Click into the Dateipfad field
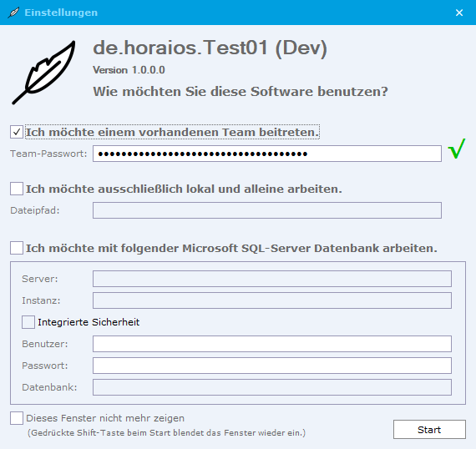 [x=267, y=210]
